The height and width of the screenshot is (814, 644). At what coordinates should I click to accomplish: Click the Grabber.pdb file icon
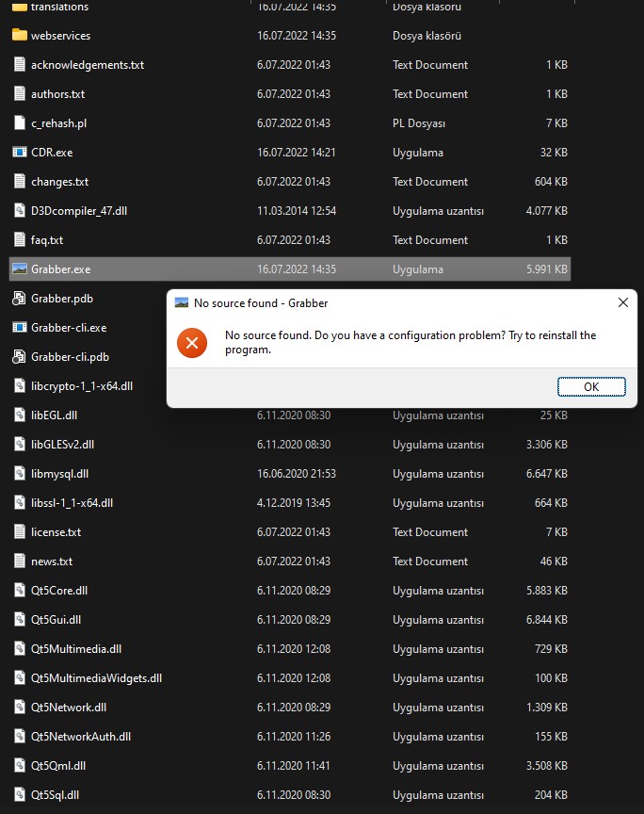[x=21, y=298]
